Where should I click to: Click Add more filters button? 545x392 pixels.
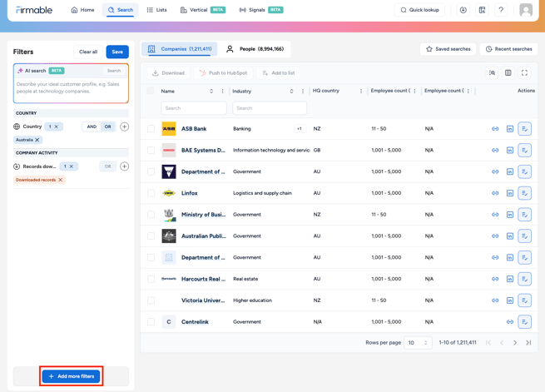pyautogui.click(x=71, y=376)
